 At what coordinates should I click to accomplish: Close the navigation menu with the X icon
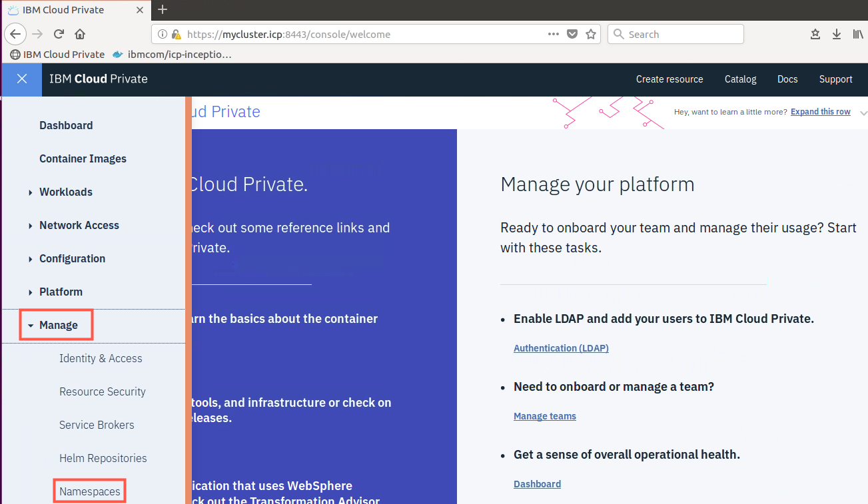pos(22,79)
